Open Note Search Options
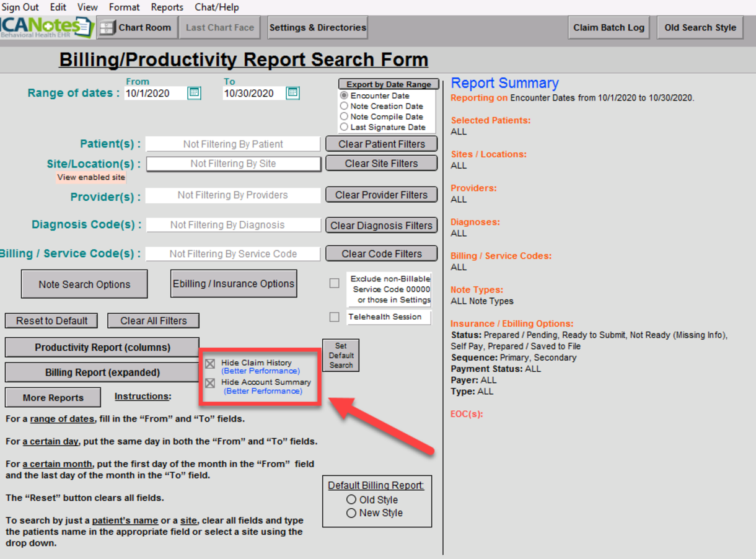The width and height of the screenshot is (756, 559). [84, 284]
